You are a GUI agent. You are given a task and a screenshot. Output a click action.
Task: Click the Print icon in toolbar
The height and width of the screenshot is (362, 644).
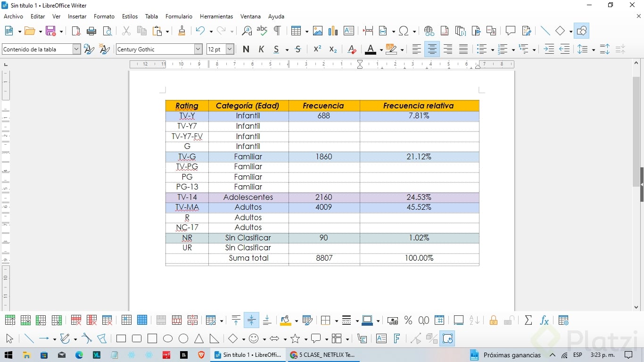(91, 31)
